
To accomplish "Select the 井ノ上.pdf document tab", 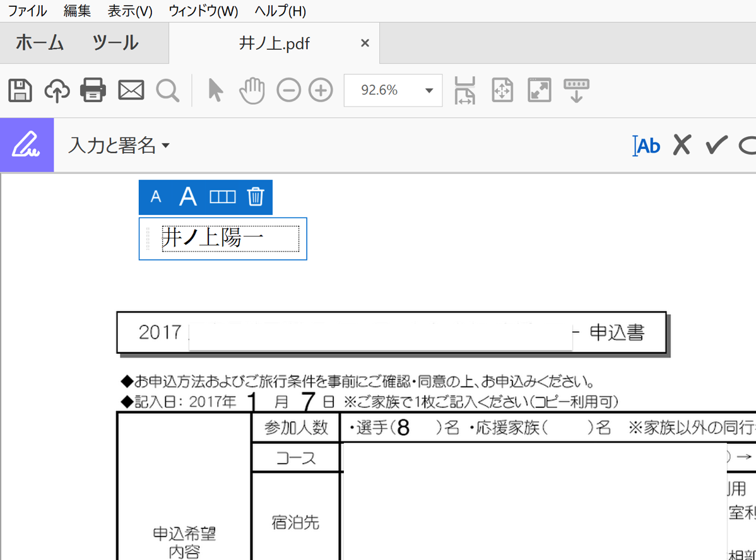I will tap(274, 44).
